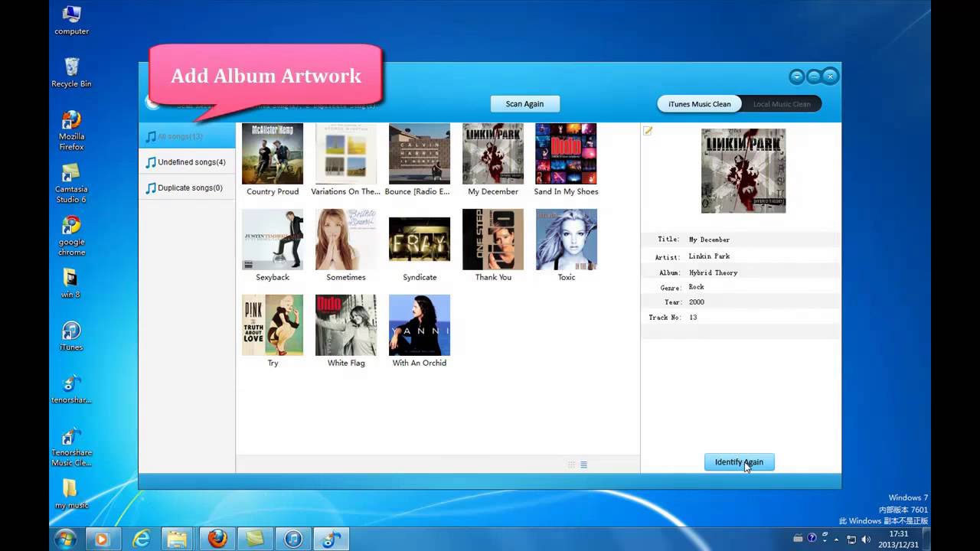Select the White Flag album cover

(x=346, y=325)
